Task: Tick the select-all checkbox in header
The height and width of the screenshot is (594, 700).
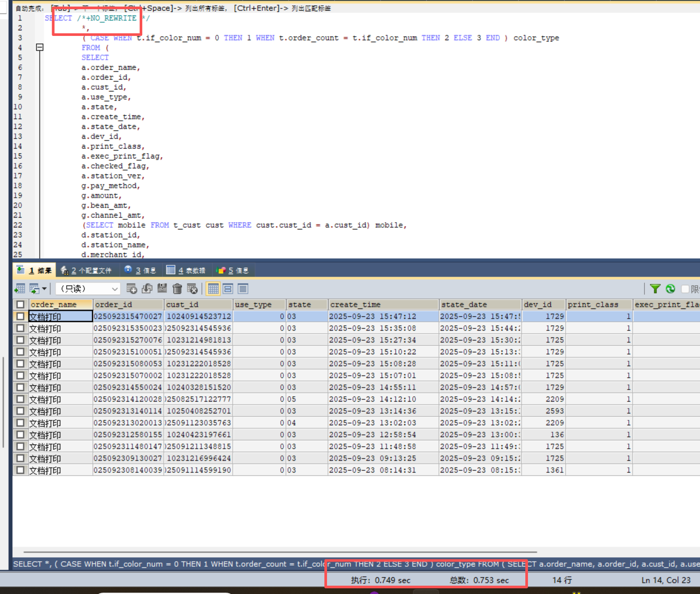Action: pyautogui.click(x=20, y=304)
